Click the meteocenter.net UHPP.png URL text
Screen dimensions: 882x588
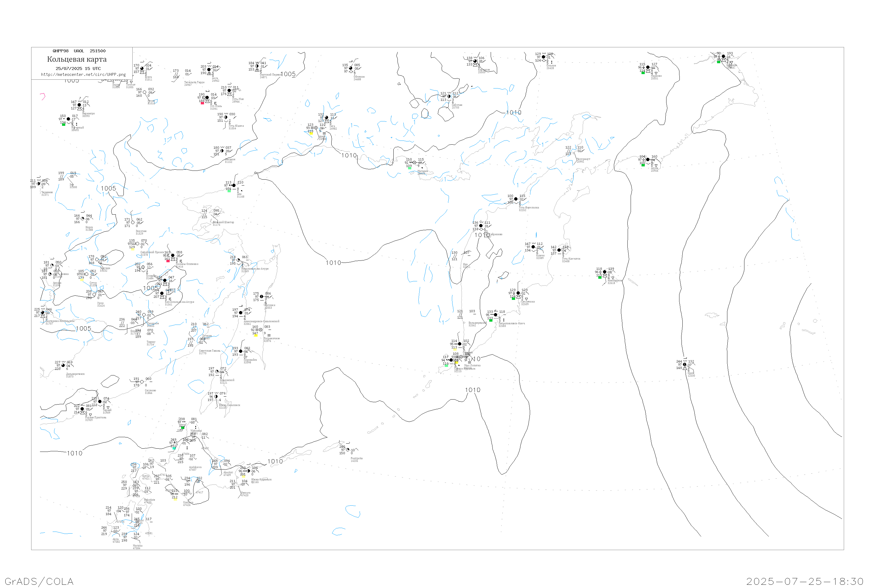pyautogui.click(x=83, y=75)
